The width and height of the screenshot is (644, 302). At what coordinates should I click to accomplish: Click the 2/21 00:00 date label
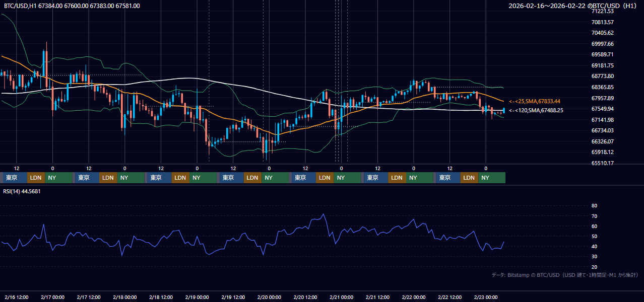tap(342, 297)
